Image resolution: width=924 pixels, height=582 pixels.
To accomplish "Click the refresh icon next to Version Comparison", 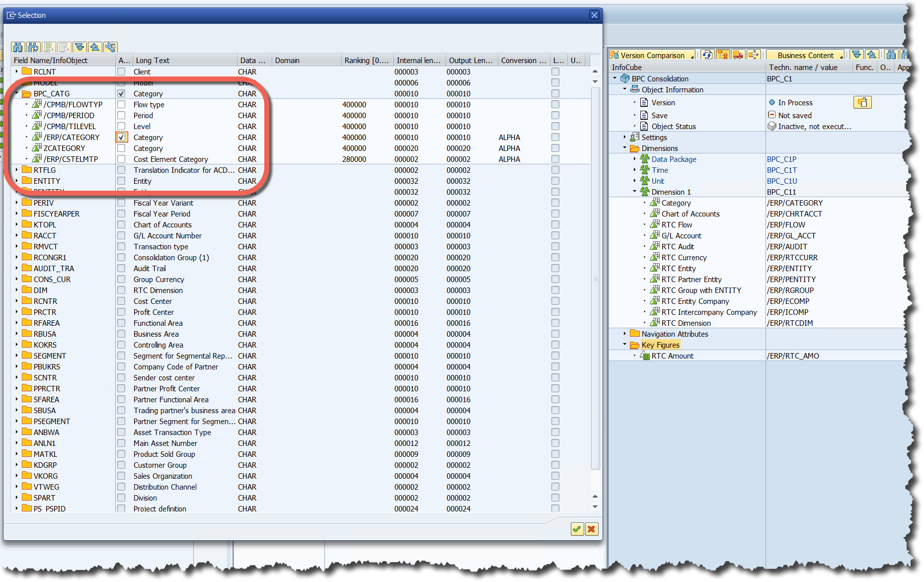I will (707, 55).
